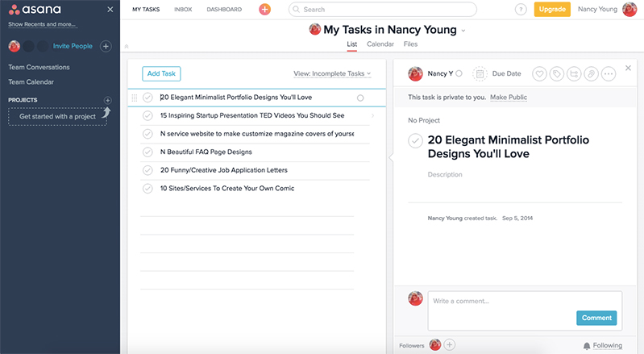
Task: Click the Comment button
Action: [x=596, y=318]
